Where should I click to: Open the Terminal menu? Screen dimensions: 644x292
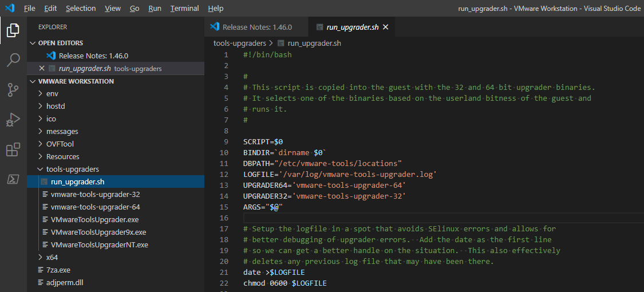(x=185, y=8)
